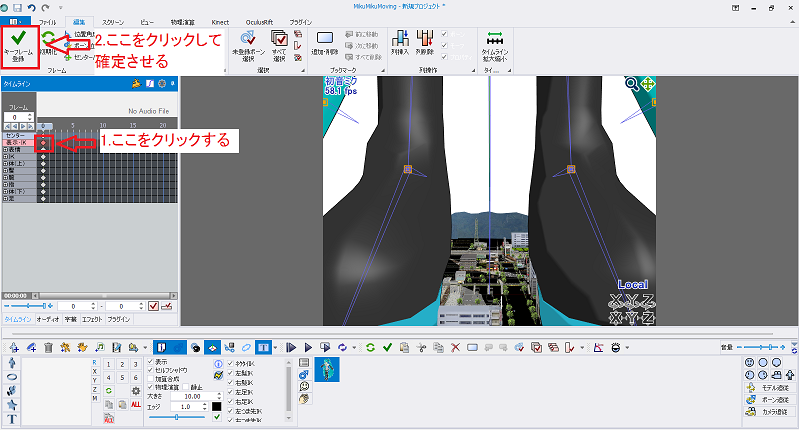Click the scissors cut icon
The height and width of the screenshot is (430, 799).
point(421,347)
